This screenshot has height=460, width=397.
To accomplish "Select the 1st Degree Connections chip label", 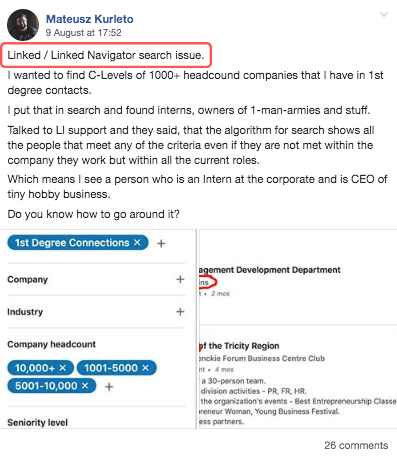I will click(72, 243).
